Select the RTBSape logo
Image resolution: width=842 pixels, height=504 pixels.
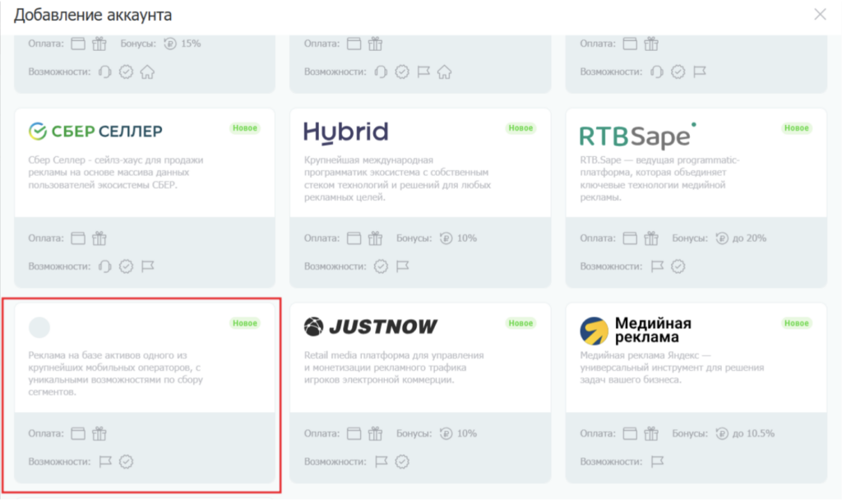coord(638,136)
